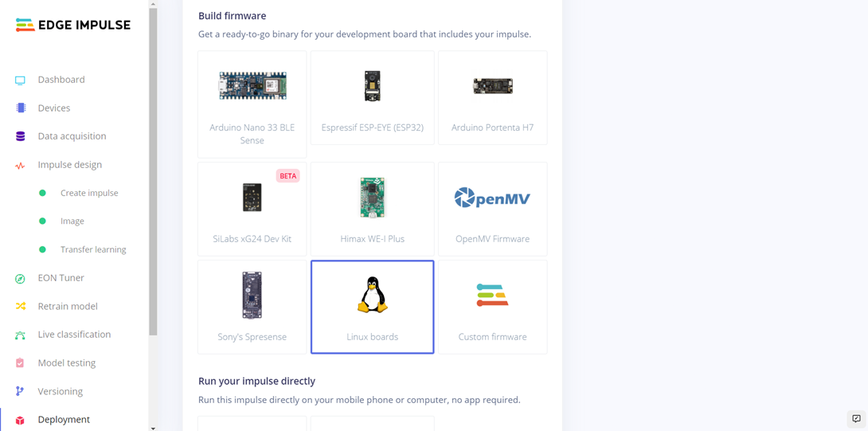This screenshot has width=868, height=431.
Task: Open Live classification page
Action: (x=74, y=335)
